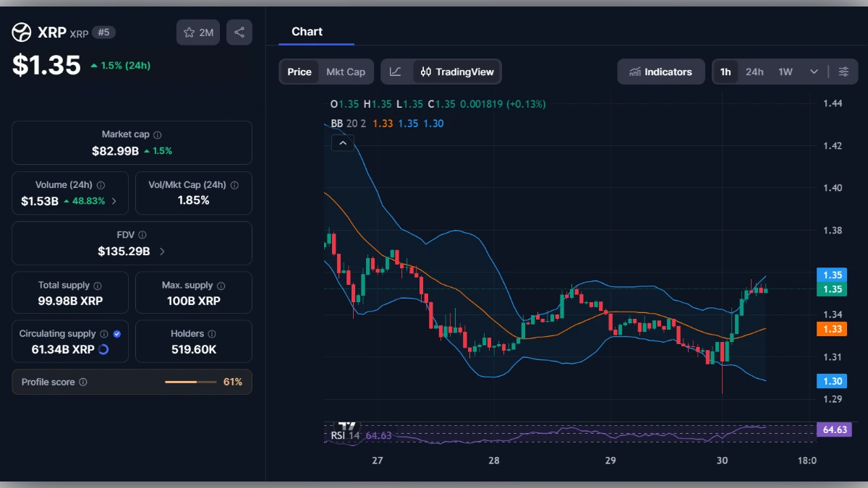The height and width of the screenshot is (488, 868).
Task: Click the Profile score info icon
Action: click(x=82, y=382)
